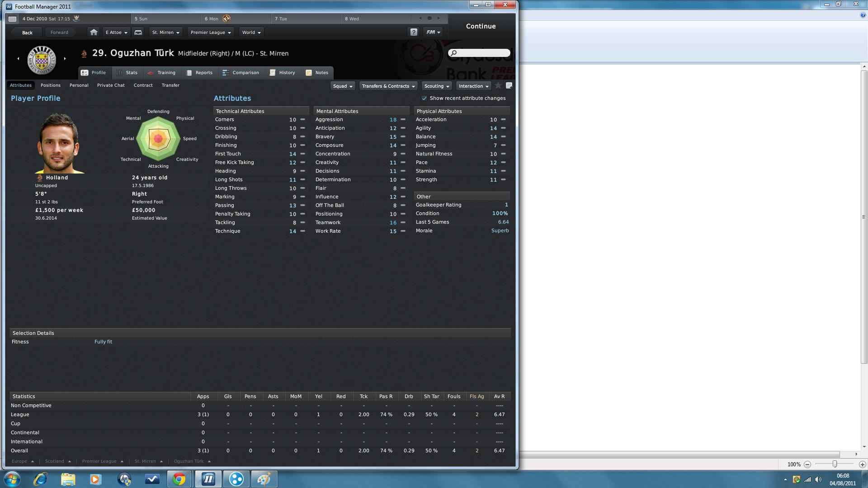This screenshot has height=488, width=868.
Task: Click the player portrait photo
Action: tap(59, 143)
